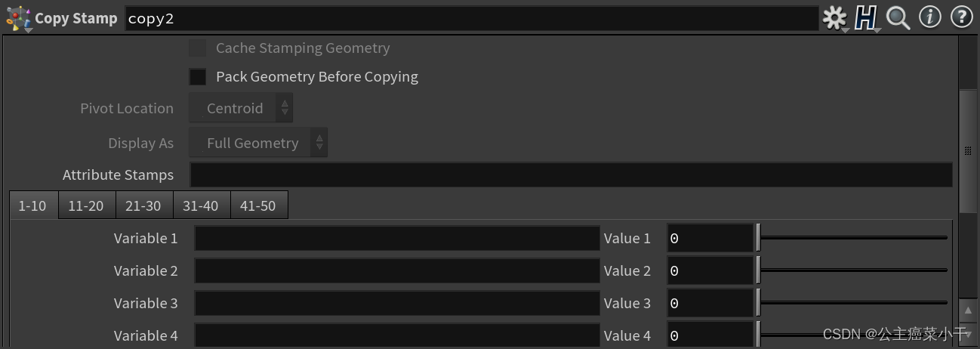Click the Variable 1 text field

[397, 238]
